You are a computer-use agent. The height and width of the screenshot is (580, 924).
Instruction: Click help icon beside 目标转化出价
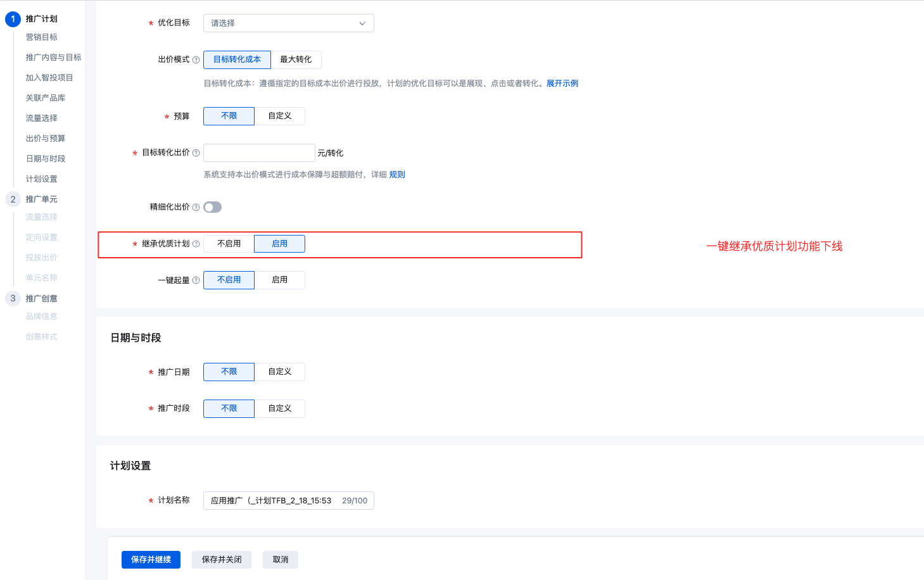coord(196,153)
